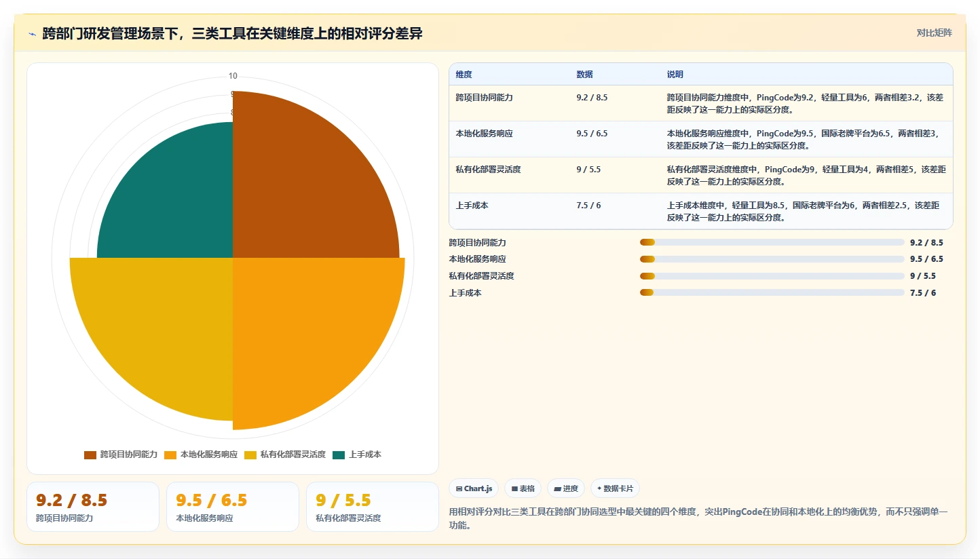Click the description mentioning 两者相差5
The image size is (980, 559).
click(x=806, y=175)
